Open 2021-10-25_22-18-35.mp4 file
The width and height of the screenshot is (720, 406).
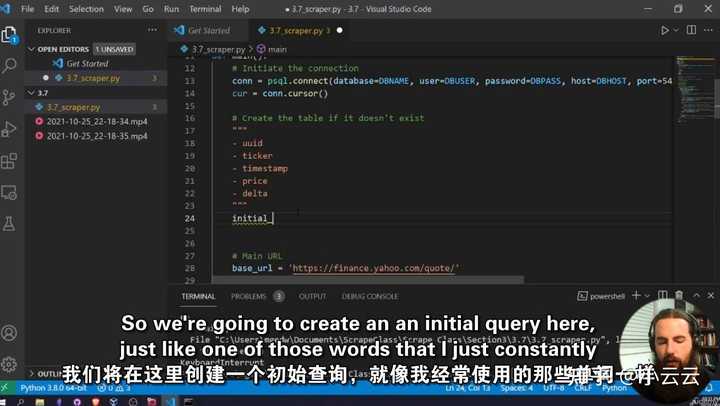point(96,136)
